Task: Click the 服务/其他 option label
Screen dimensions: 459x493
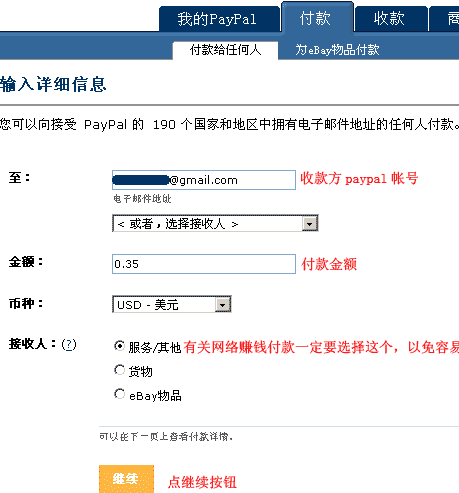Action: coord(155,348)
